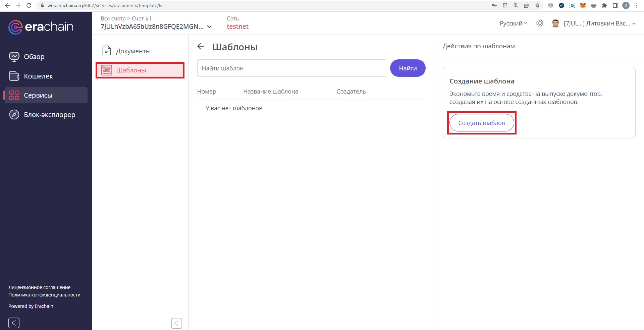Expand the account address dropdown

click(x=209, y=27)
